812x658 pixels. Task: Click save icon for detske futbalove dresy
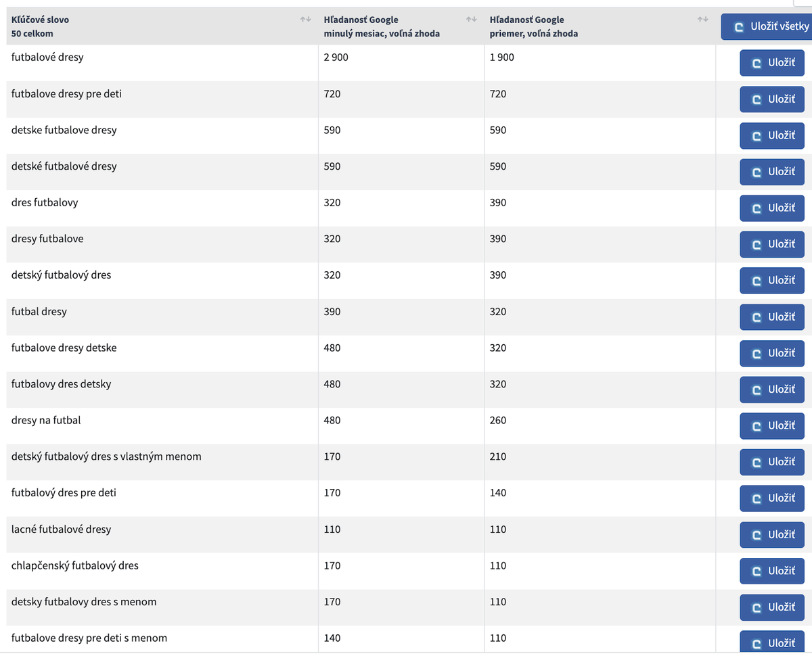point(757,136)
